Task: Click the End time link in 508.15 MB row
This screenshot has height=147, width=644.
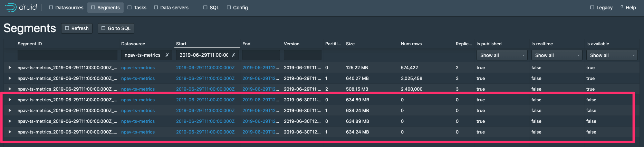Action: 261,89
